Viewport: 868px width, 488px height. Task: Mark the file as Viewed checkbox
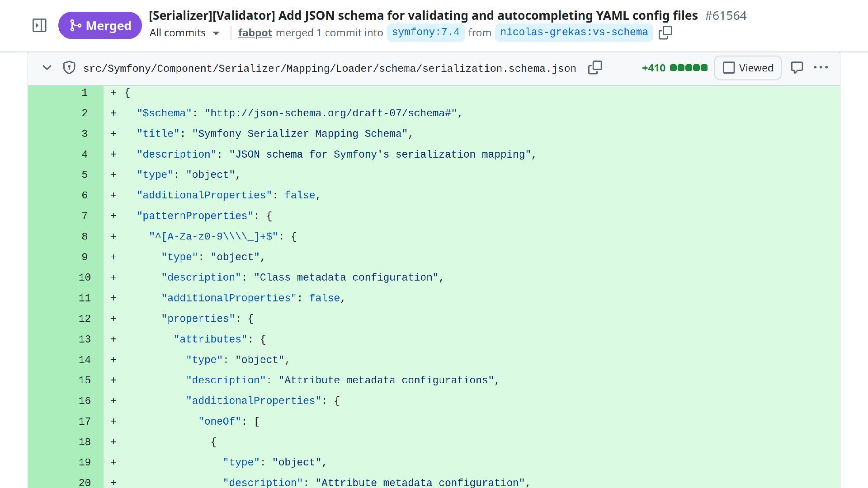tap(729, 68)
